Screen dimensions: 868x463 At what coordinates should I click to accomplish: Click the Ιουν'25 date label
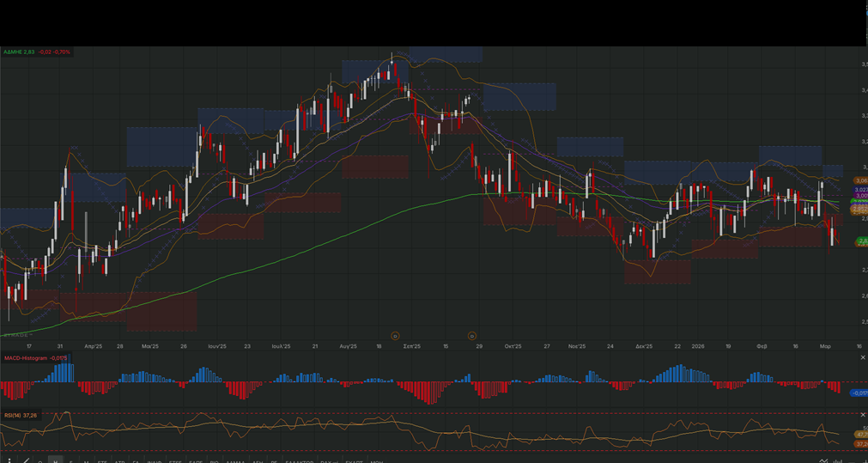[x=217, y=347]
